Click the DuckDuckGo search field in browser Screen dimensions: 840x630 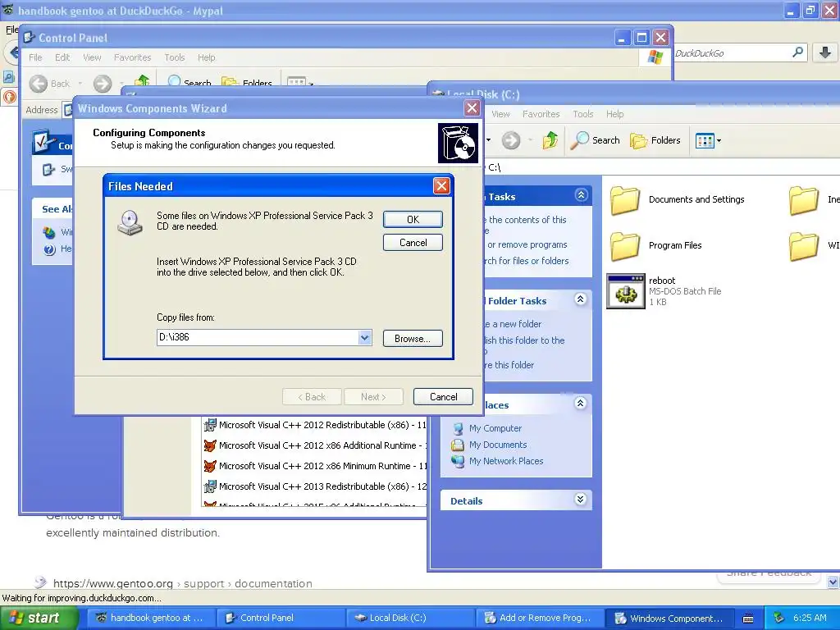pyautogui.click(x=731, y=53)
